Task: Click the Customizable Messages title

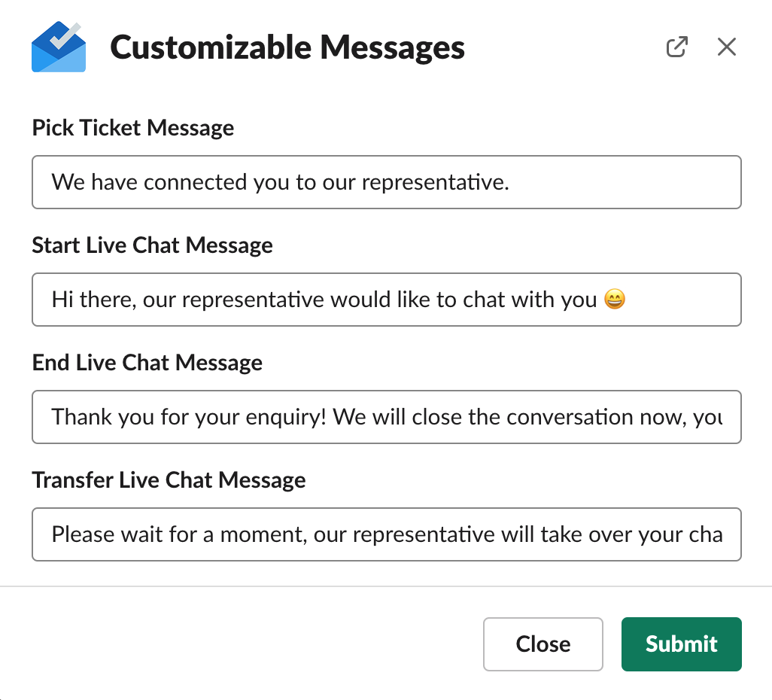Action: [x=287, y=47]
